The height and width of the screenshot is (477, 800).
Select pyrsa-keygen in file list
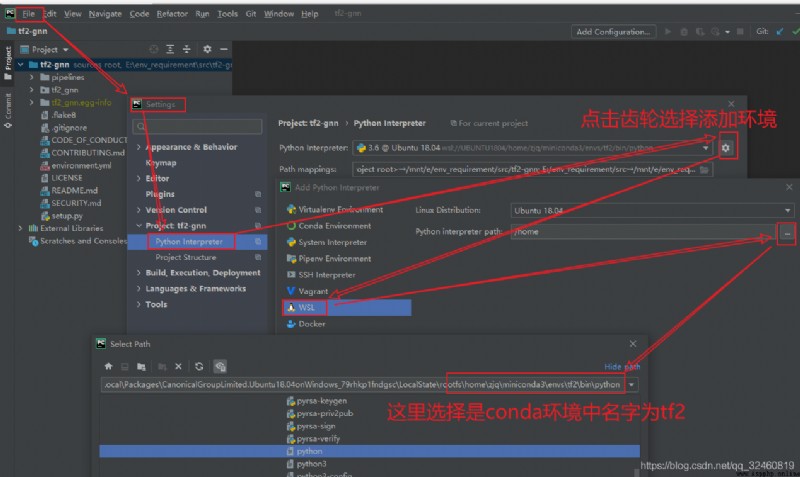317,401
